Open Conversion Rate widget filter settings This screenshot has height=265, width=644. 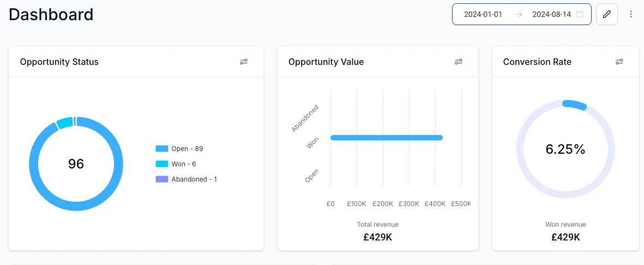pyautogui.click(x=619, y=62)
